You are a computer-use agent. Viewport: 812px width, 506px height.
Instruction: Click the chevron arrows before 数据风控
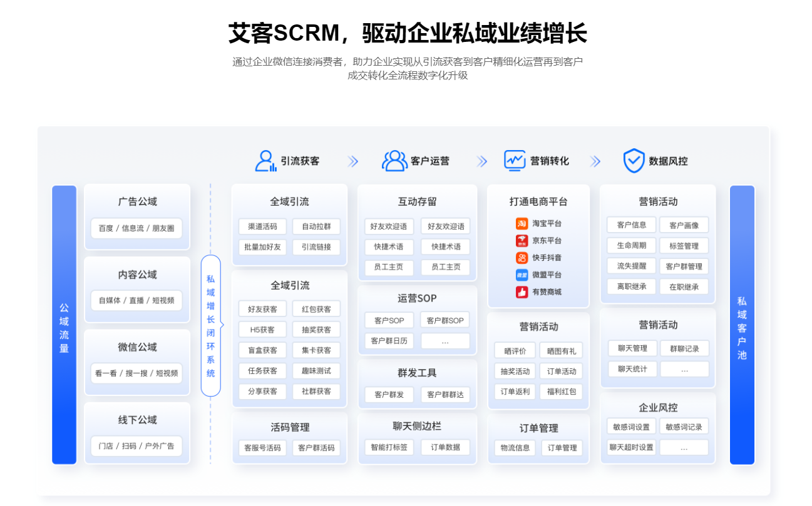click(x=595, y=161)
